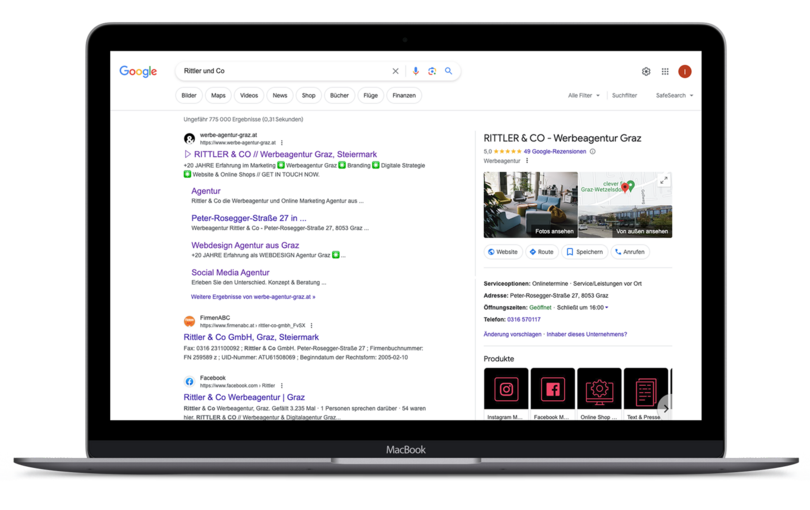
Task: View Fotos ansehen office photo
Action: [x=531, y=205]
